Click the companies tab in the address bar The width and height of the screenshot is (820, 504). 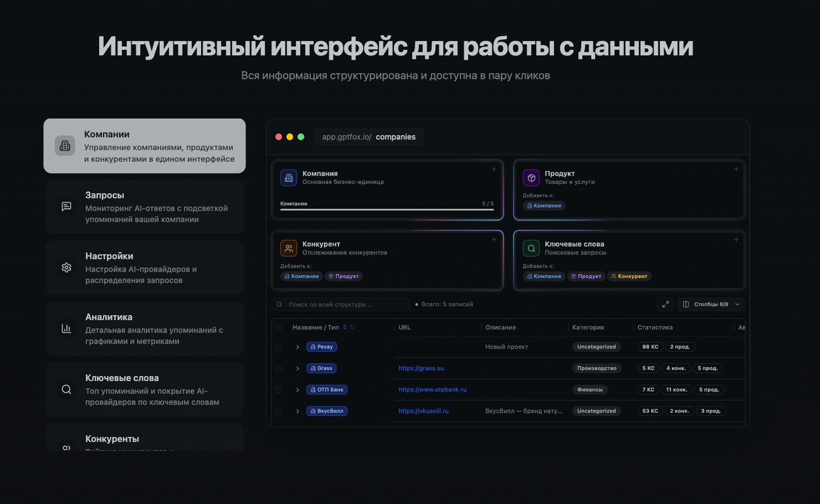pos(395,137)
